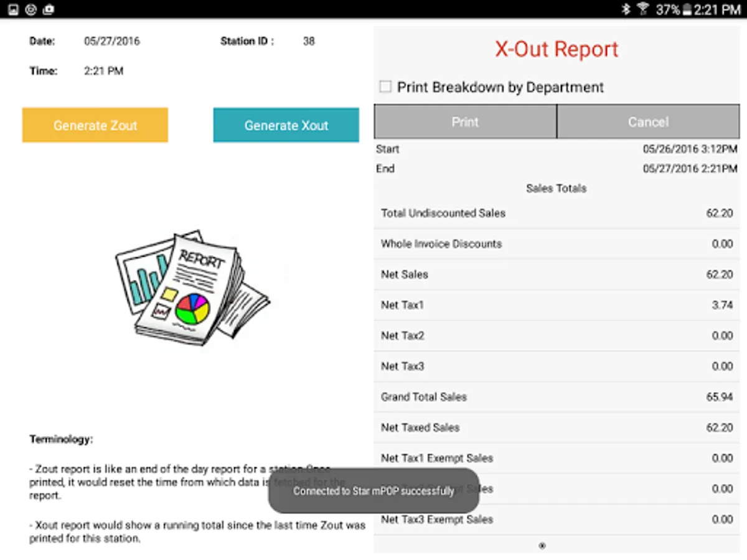Click the Date value 05/27/2016
Image resolution: width=747 pixels, height=560 pixels.
(112, 42)
